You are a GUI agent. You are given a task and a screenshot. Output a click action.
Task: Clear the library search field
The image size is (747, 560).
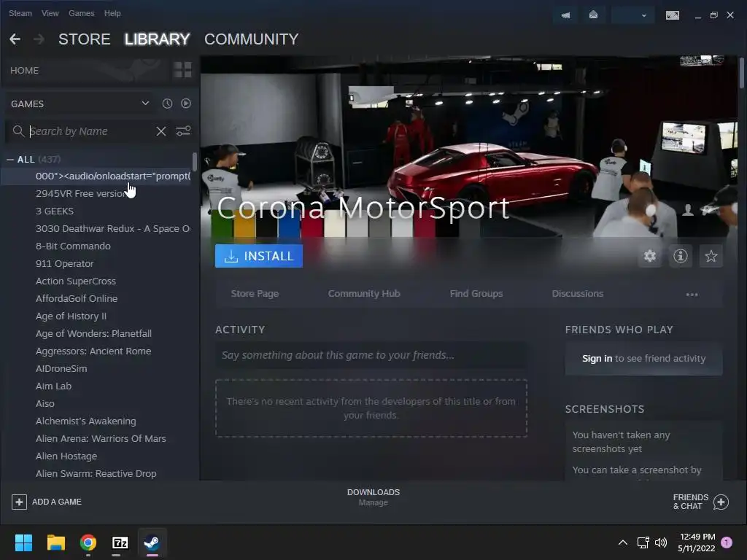(161, 131)
